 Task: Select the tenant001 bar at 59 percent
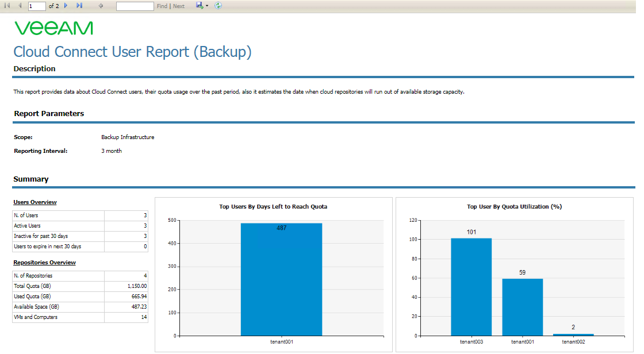click(x=523, y=307)
